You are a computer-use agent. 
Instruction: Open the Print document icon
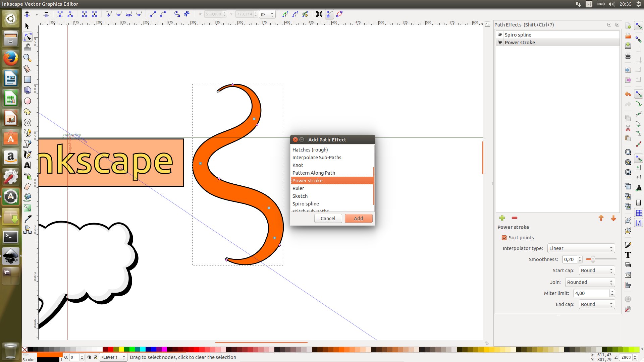[628, 56]
